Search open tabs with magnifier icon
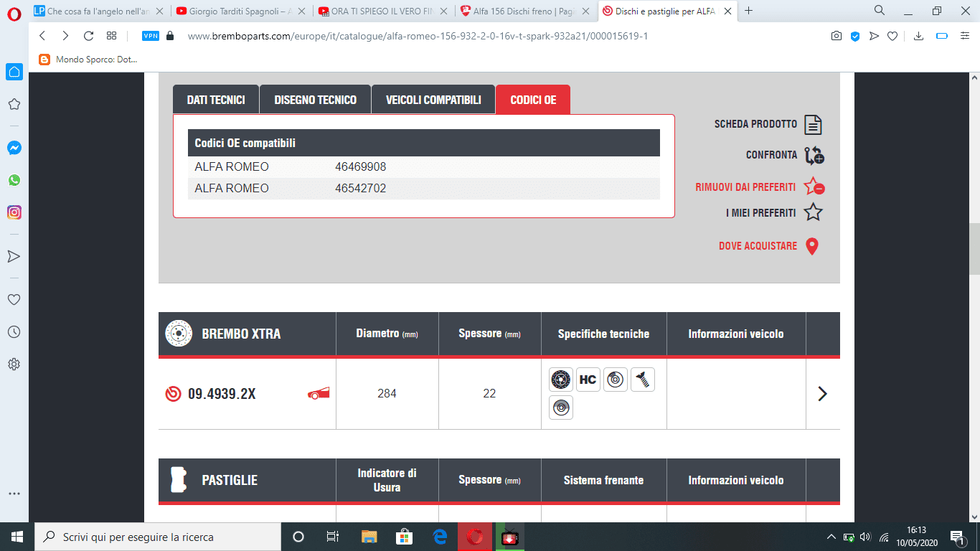The height and width of the screenshot is (551, 980). [x=880, y=11]
